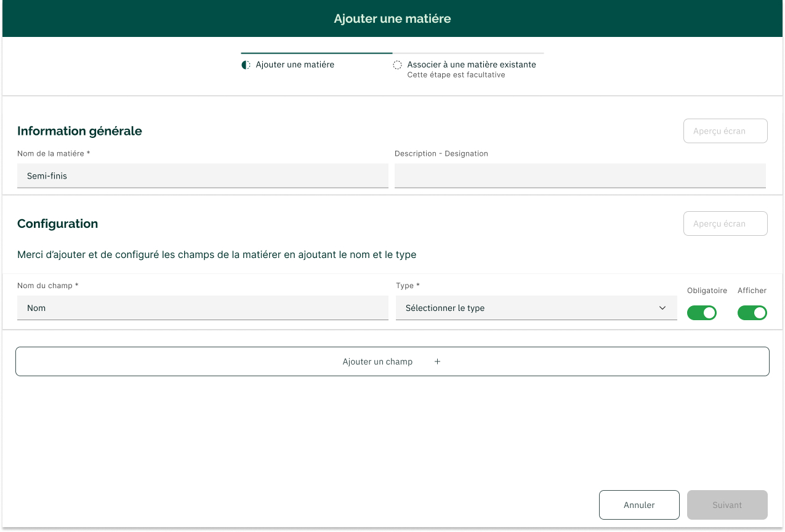
Task: Click the Cette étape est facultative subtitle
Action: click(x=456, y=75)
